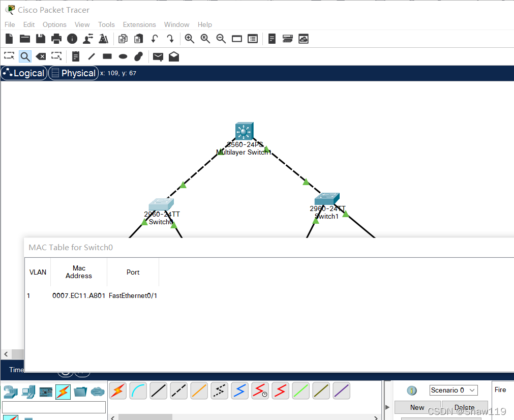Place a Note on workspace
Viewport: 514px width, 420px height.
click(x=76, y=56)
